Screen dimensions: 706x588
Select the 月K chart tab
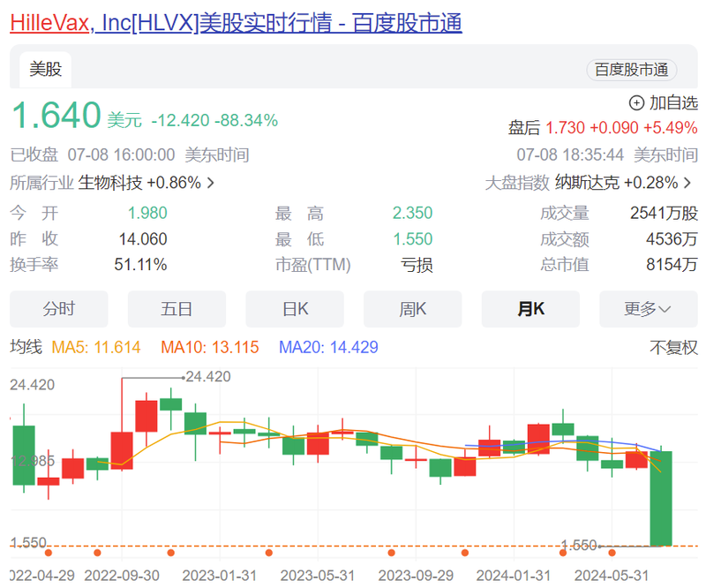[530, 309]
